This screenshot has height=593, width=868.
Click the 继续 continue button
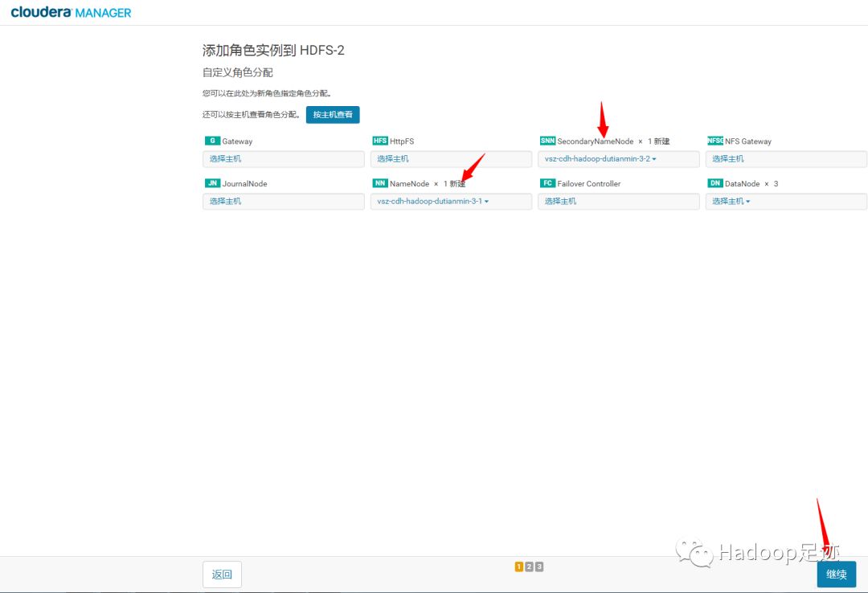tap(837, 575)
